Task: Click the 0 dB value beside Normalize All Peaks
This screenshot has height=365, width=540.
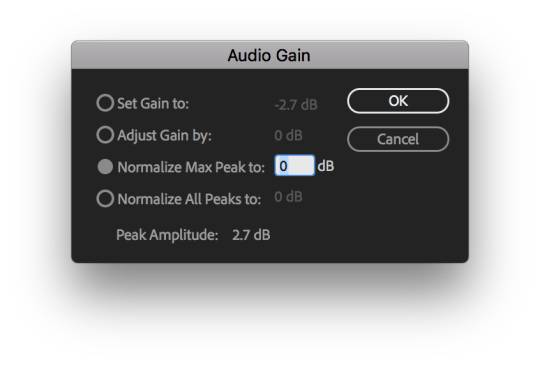Action: 288,197
